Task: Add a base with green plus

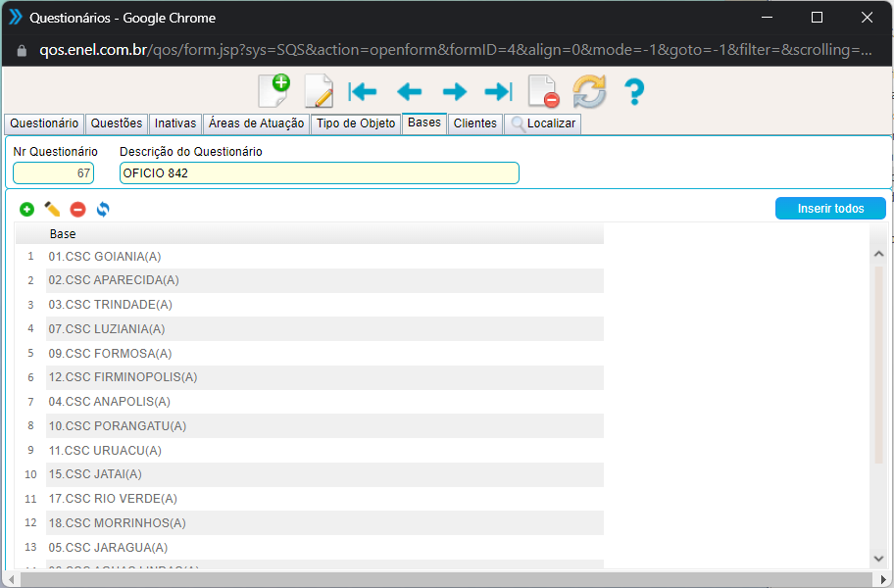Action: 26,210
